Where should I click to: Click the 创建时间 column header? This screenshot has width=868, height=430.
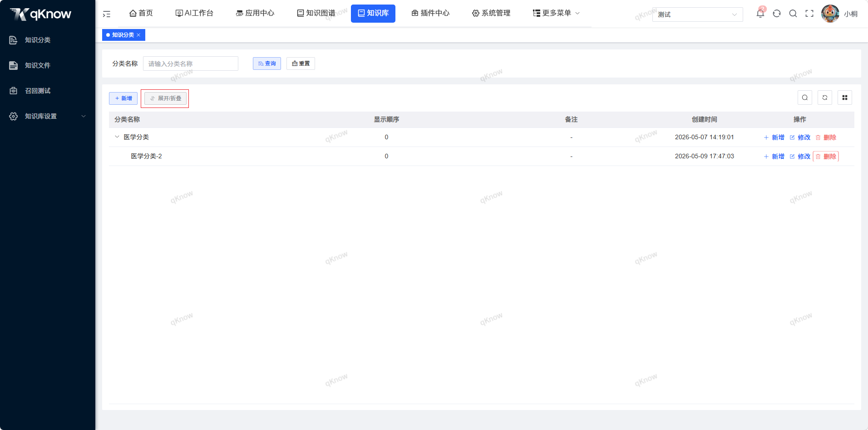704,119
